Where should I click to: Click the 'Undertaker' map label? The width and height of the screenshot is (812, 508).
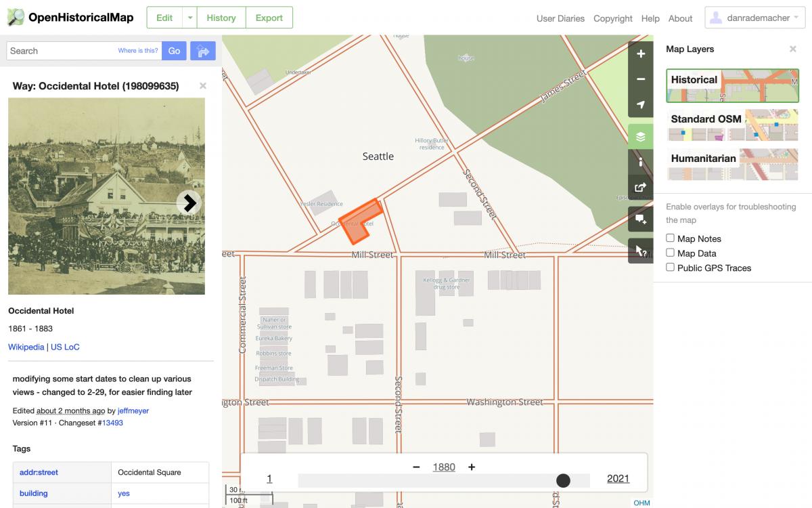[x=298, y=72]
